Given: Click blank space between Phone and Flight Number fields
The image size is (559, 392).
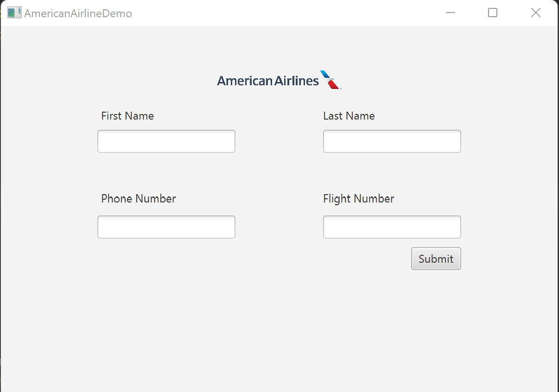Looking at the screenshot, I should 279,227.
